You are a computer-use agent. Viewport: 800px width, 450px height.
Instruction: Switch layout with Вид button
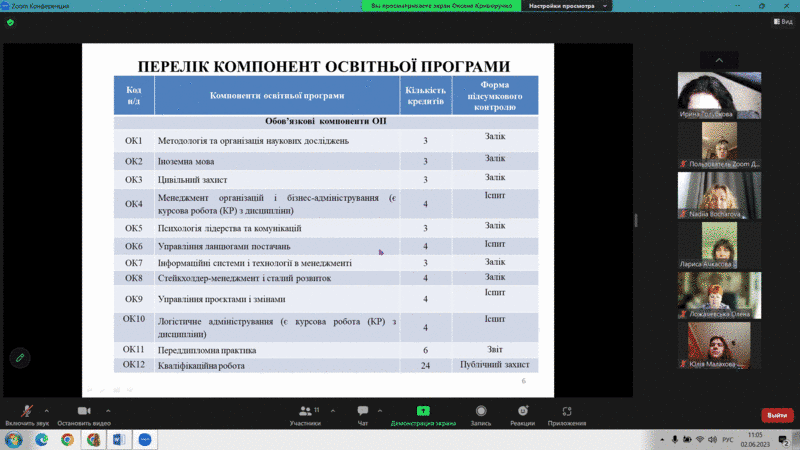783,21
